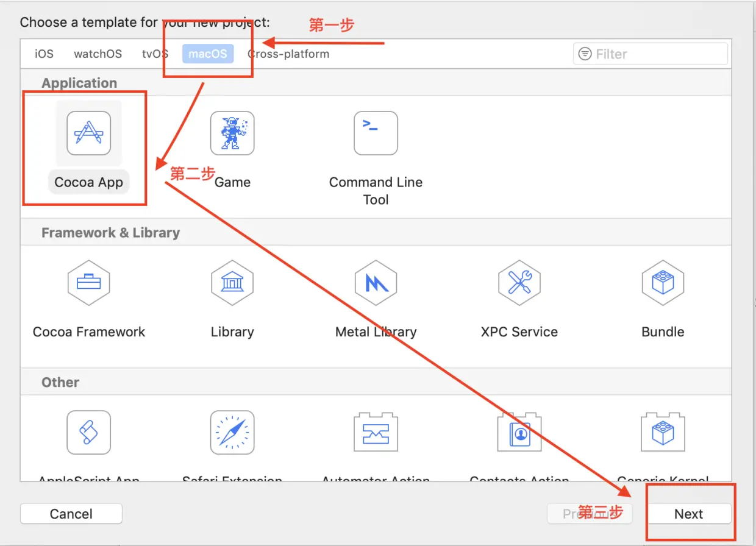
Task: Switch to the iOS tab
Action: coord(44,54)
